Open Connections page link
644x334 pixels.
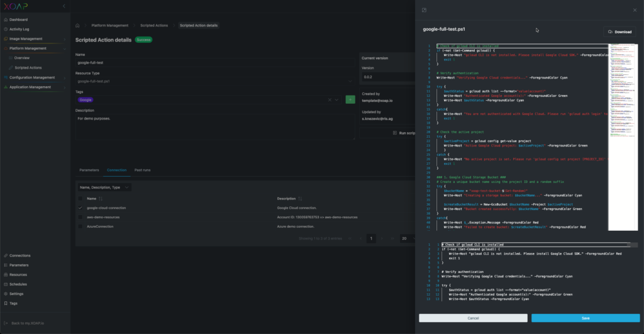(x=19, y=255)
